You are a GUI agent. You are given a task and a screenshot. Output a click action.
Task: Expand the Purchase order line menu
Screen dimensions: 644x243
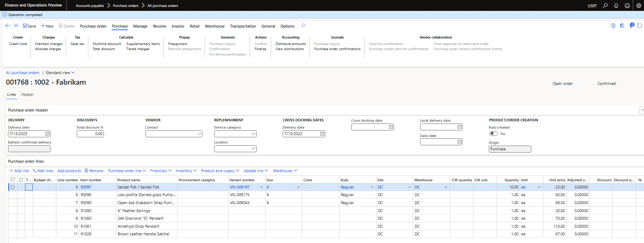coord(127,171)
